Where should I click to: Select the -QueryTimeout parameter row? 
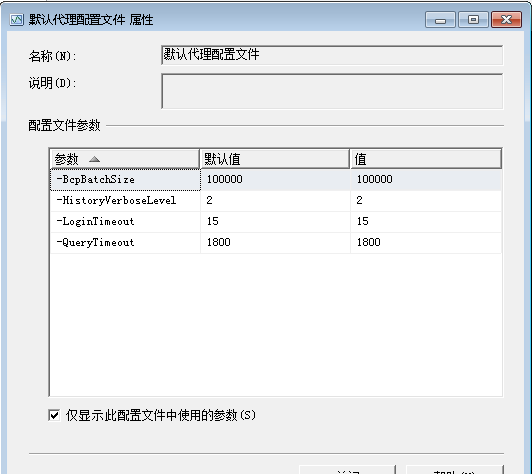(276, 243)
